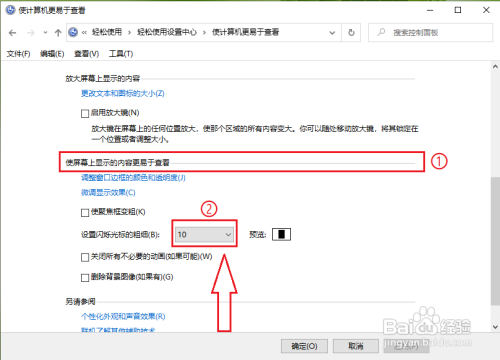
Task: Toggle 使聚焦框变粗(K) checkbox
Action: click(x=85, y=213)
